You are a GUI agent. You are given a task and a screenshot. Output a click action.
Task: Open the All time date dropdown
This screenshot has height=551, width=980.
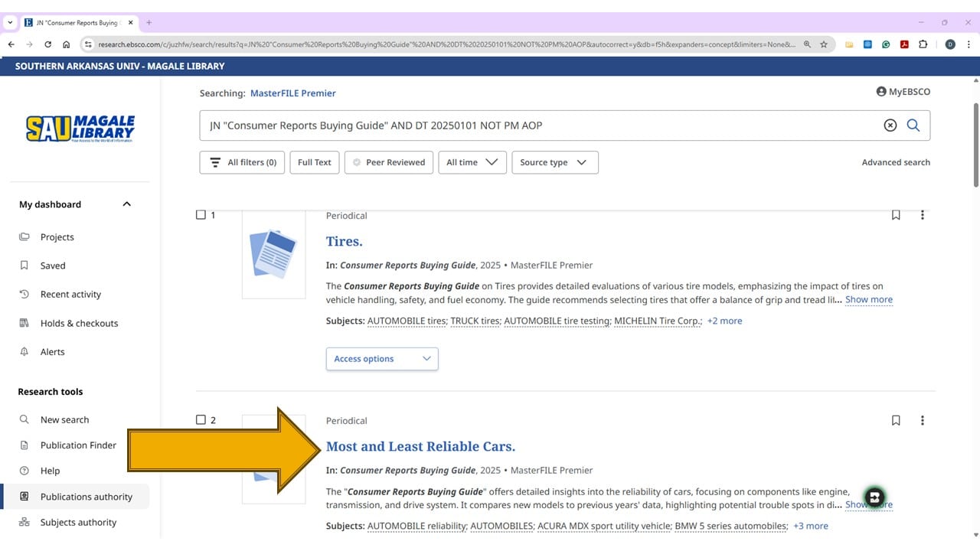472,162
